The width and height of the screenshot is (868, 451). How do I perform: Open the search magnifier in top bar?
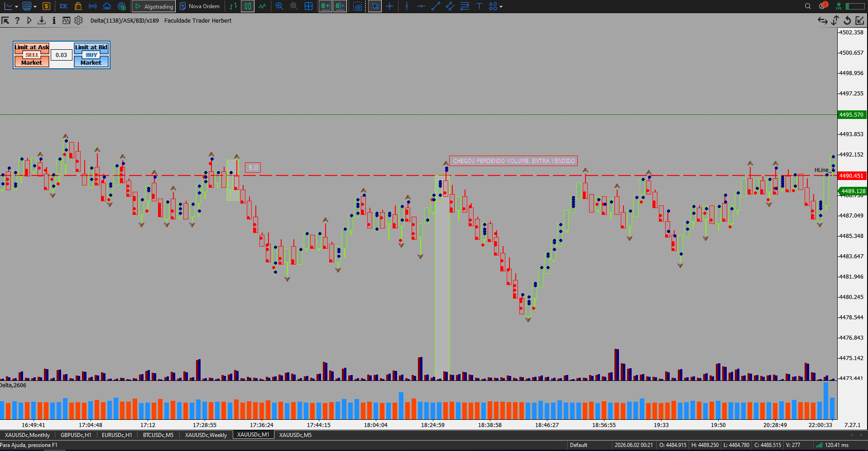click(x=808, y=6)
